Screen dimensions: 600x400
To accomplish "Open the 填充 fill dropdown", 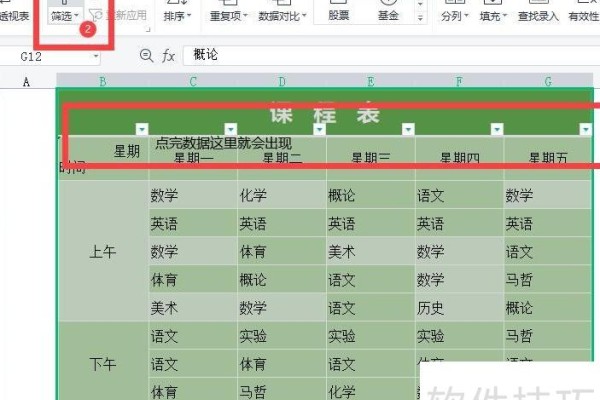I will (493, 16).
